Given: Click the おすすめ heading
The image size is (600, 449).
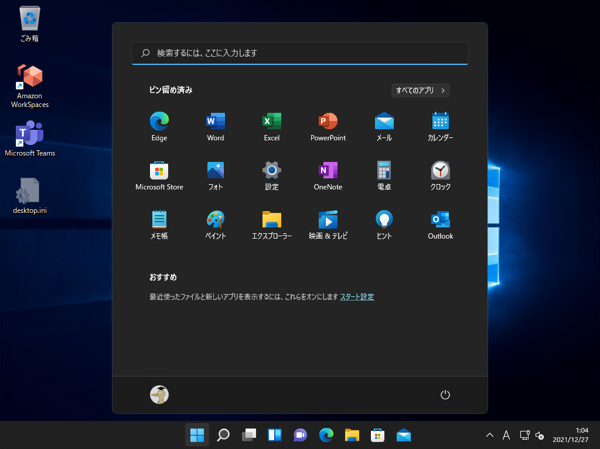Looking at the screenshot, I should (x=163, y=277).
